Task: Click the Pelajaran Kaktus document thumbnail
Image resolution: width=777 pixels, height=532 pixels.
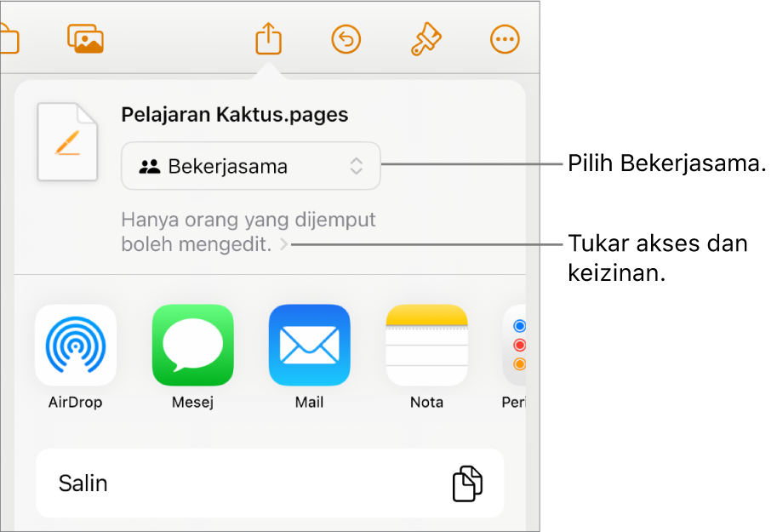Action: pyautogui.click(x=67, y=142)
